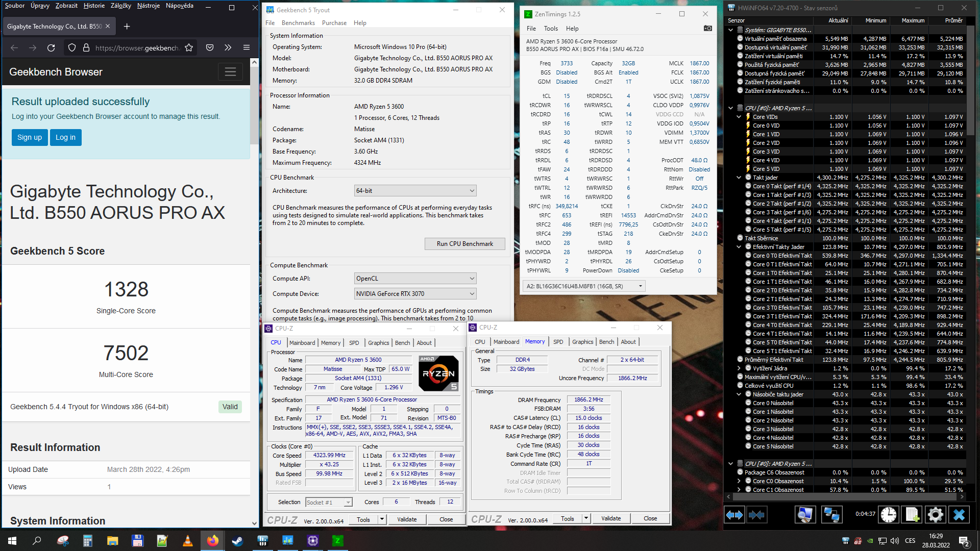Save page to Pocket icon
This screenshot has height=551, width=980.
[210, 47]
